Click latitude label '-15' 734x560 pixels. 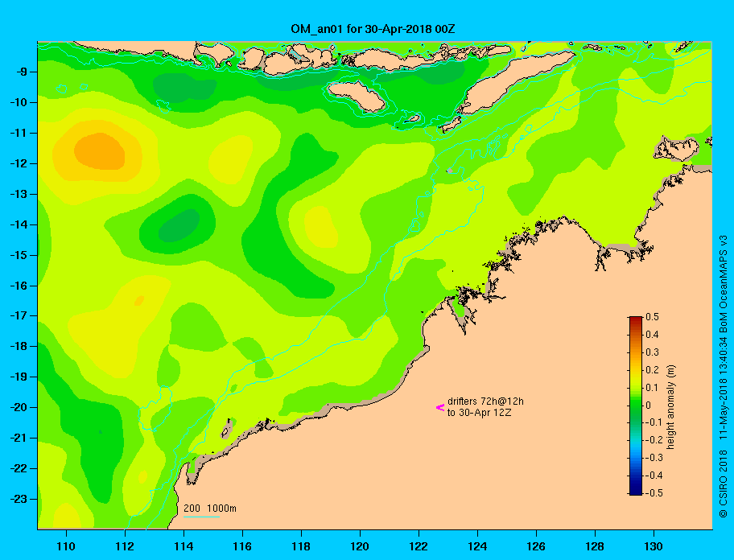[17, 255]
